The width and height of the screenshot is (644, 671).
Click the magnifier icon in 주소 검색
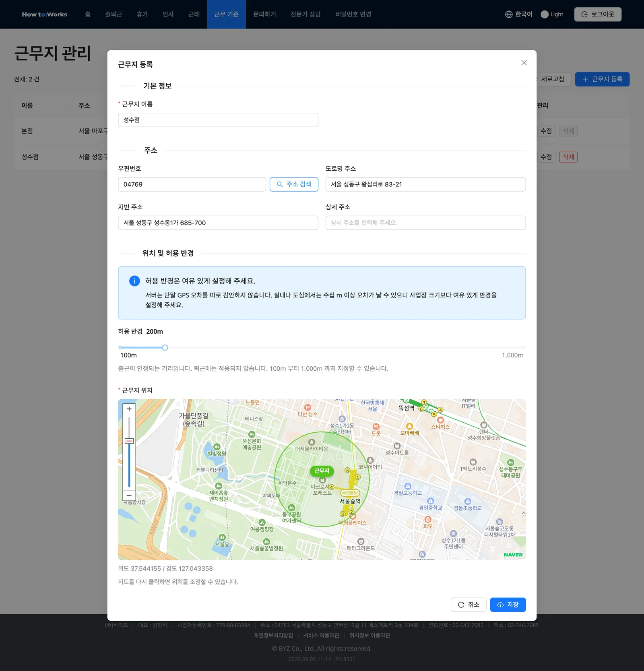[x=280, y=184]
